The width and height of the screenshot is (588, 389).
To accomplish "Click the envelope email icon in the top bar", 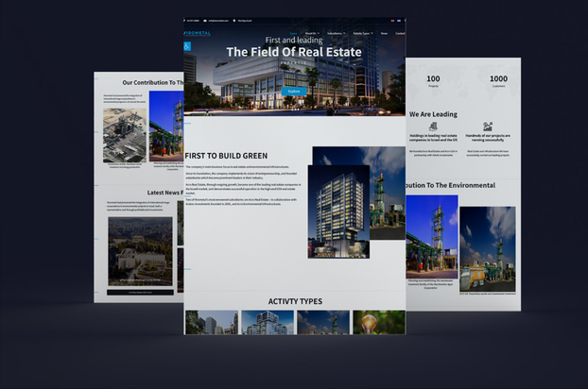I will coord(205,21).
